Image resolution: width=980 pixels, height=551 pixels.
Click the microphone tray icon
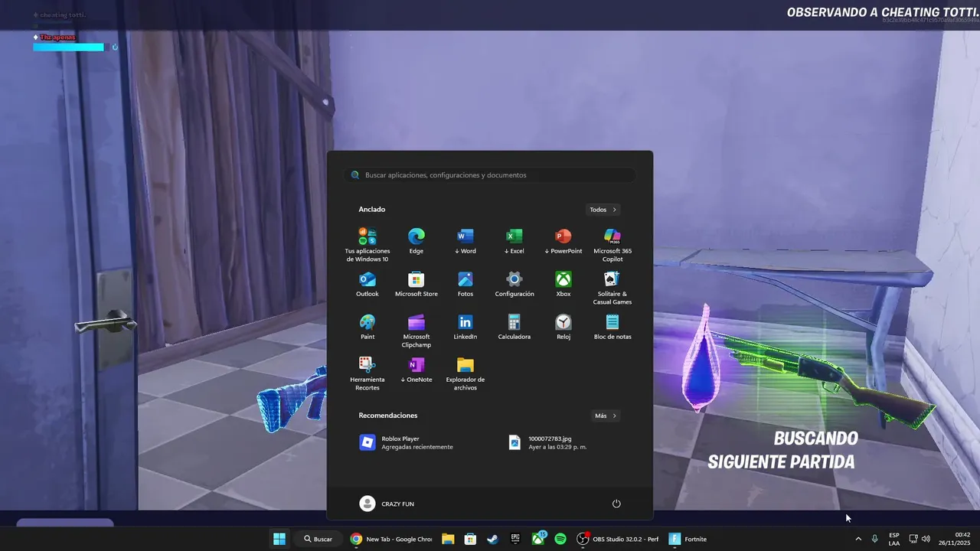tap(874, 539)
